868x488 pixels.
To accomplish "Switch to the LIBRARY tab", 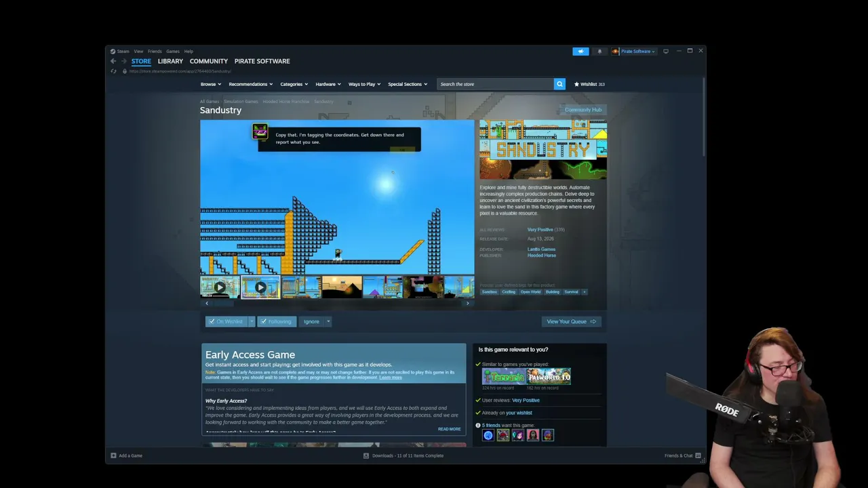I will (x=170, y=61).
